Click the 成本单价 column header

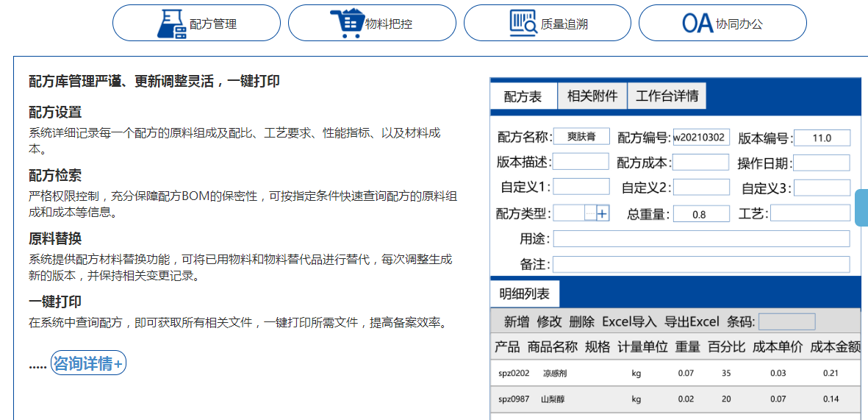(778, 347)
